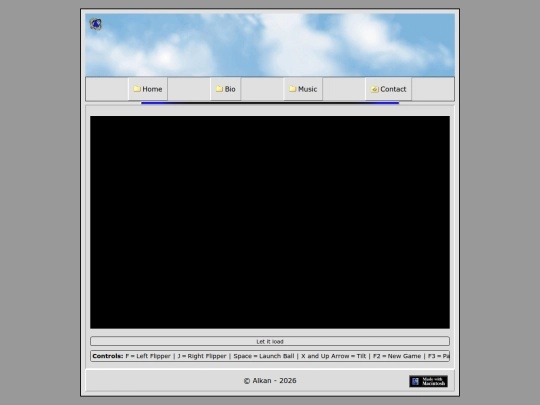Click the "© Alkan - 2026" footer text
540x405 pixels.
pyautogui.click(x=270, y=381)
